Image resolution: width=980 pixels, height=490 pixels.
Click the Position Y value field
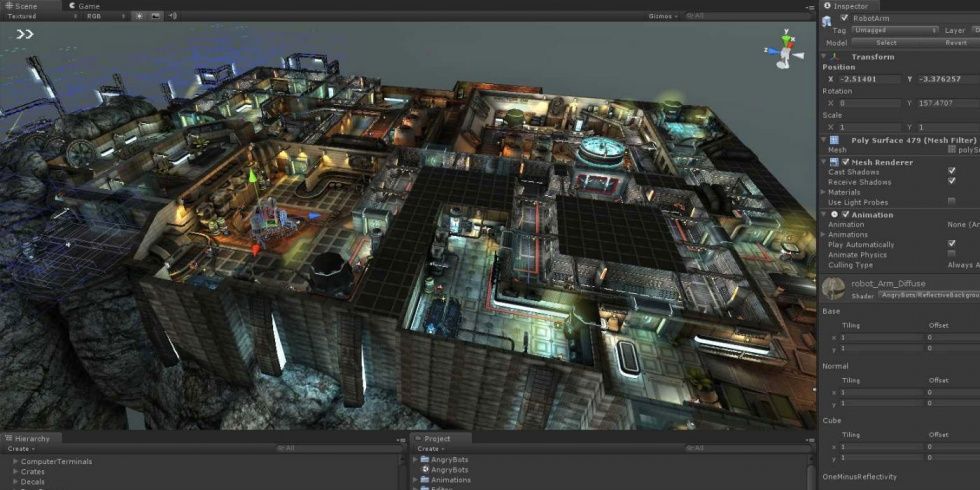[x=949, y=79]
